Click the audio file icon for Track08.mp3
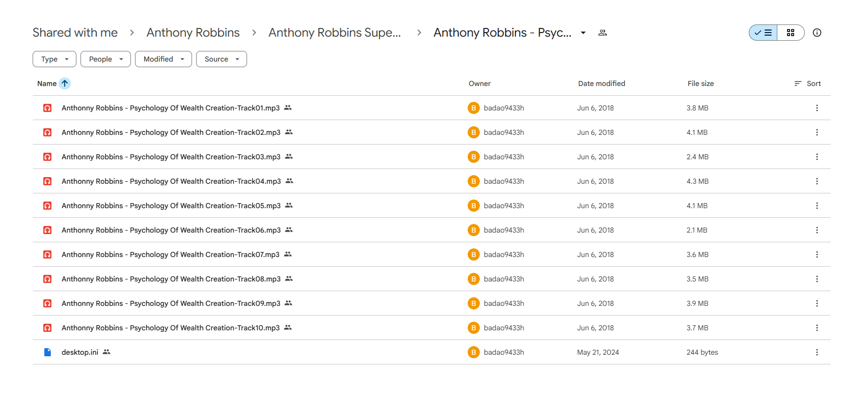The height and width of the screenshot is (397, 868). pos(47,279)
